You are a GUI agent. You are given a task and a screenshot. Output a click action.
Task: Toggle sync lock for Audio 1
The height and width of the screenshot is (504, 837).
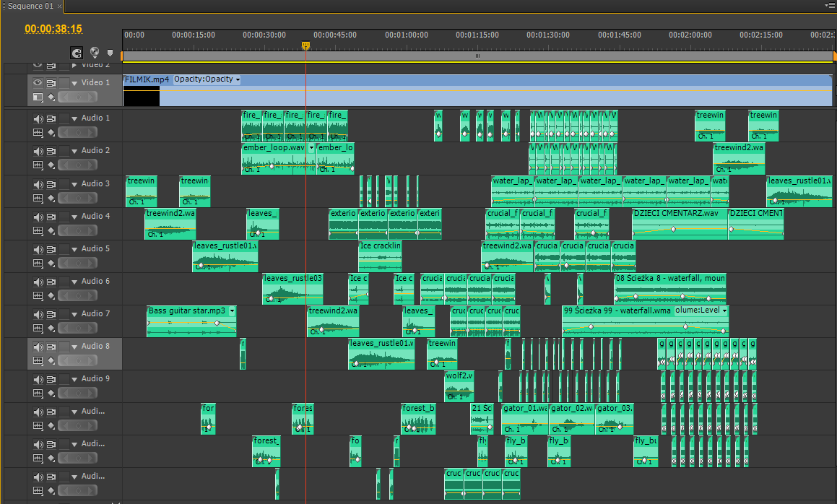pos(51,118)
